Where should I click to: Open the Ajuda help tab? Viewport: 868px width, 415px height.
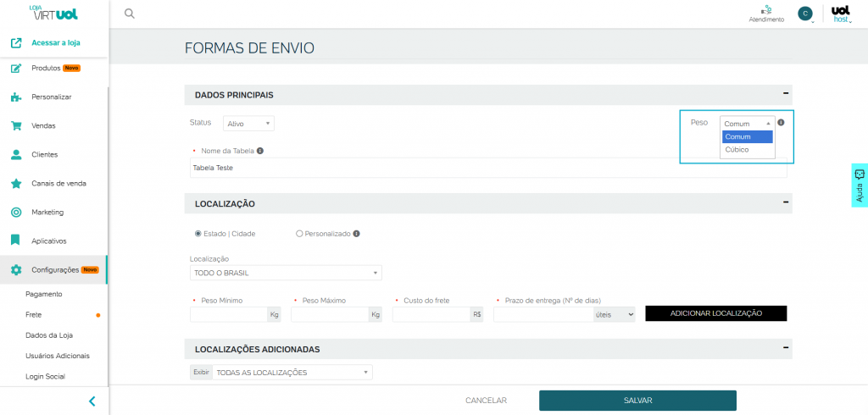click(859, 185)
